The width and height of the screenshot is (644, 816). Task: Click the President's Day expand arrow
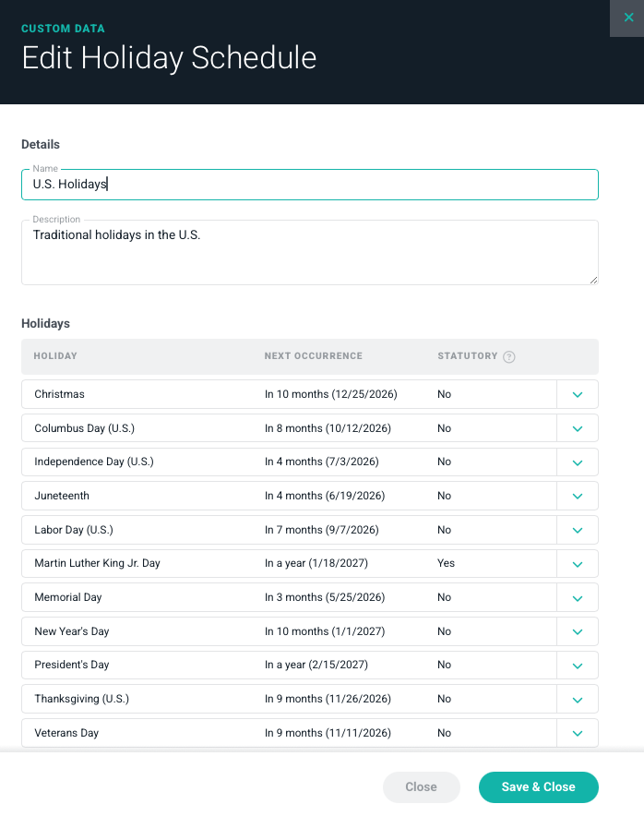click(578, 666)
